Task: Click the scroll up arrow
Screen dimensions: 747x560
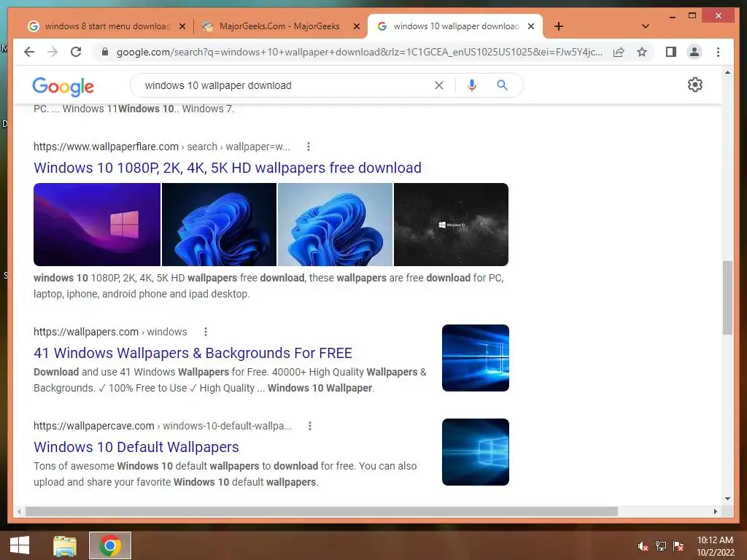Action: [x=727, y=72]
